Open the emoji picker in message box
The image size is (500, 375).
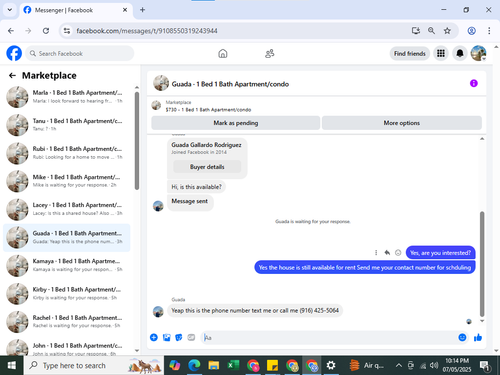(462, 337)
